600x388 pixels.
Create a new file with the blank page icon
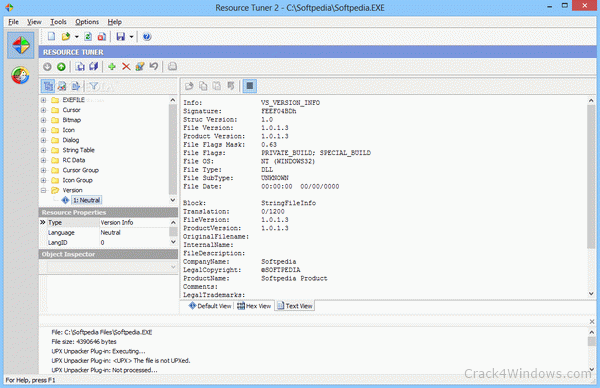pyautogui.click(x=51, y=36)
